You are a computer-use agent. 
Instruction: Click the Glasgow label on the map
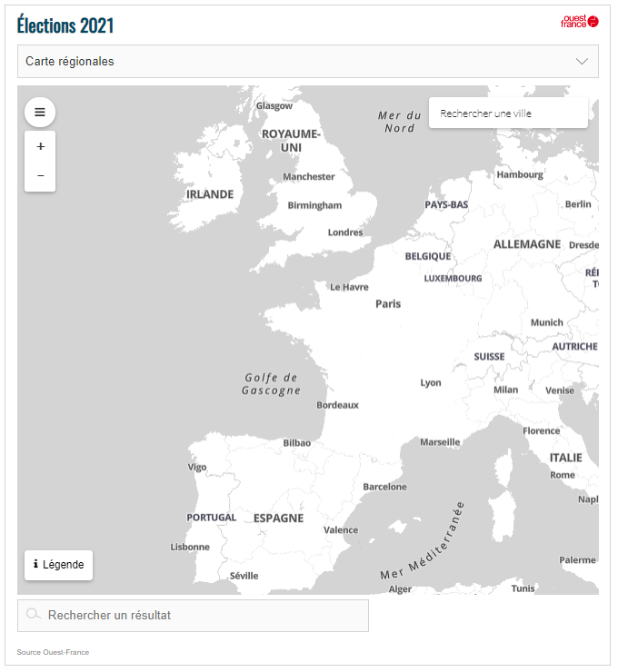pyautogui.click(x=274, y=106)
